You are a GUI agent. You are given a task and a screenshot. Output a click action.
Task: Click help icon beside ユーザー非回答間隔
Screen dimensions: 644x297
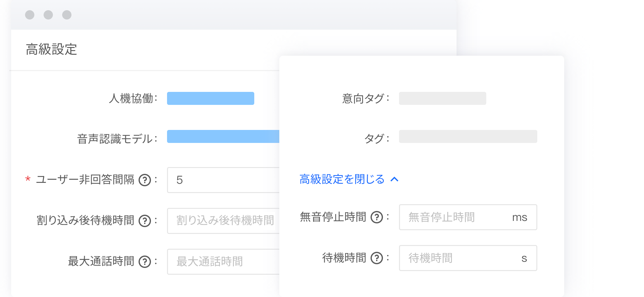coord(144,180)
